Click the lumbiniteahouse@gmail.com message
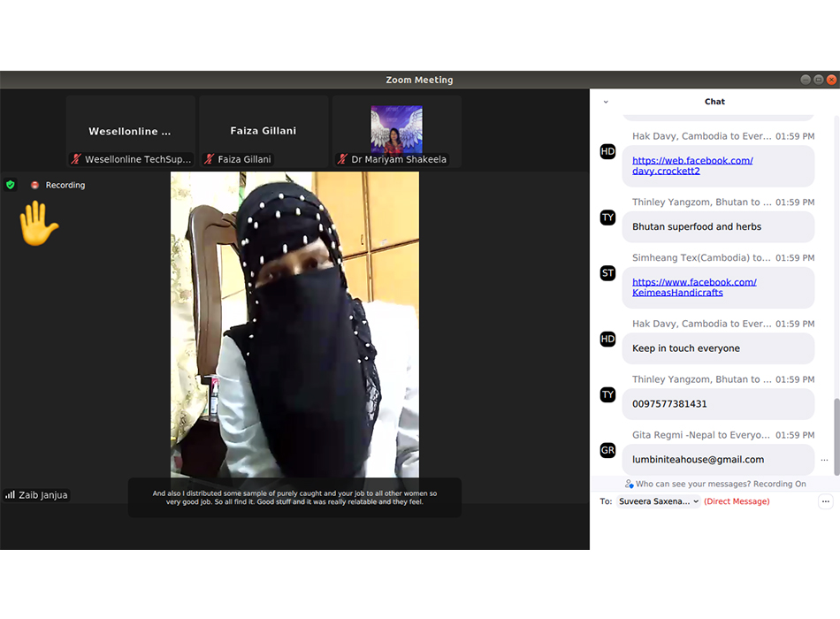Screen dimensions: 840x619 [718, 460]
